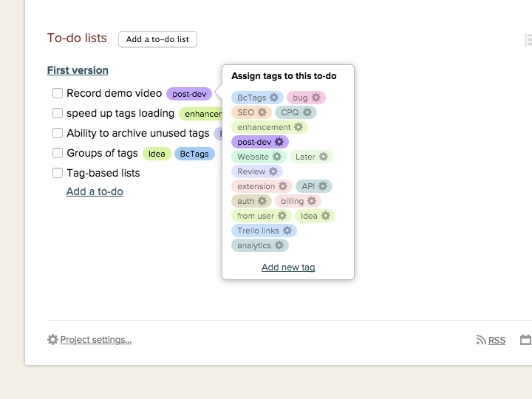Check the Record demo video to-do
Image resolution: width=532 pixels, height=399 pixels.
pyautogui.click(x=58, y=94)
